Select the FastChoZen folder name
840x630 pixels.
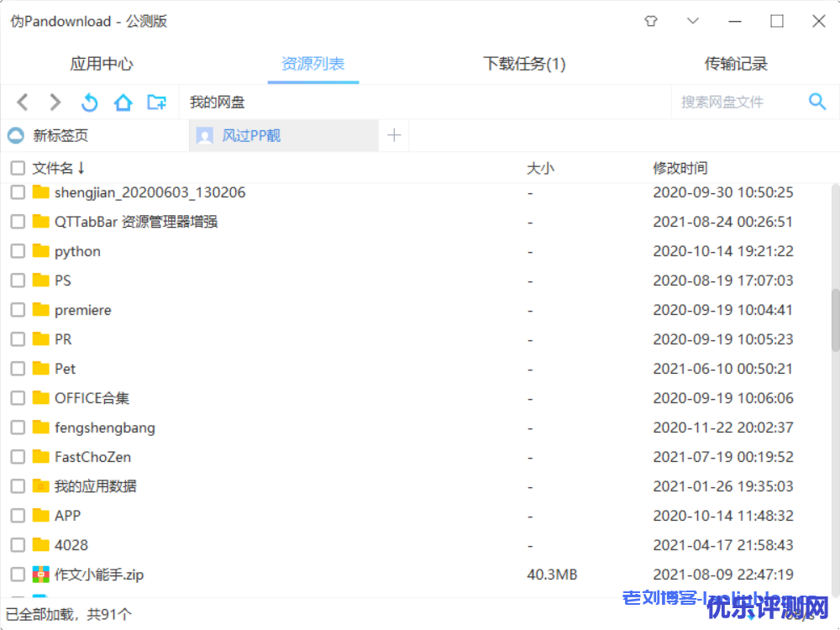point(92,457)
